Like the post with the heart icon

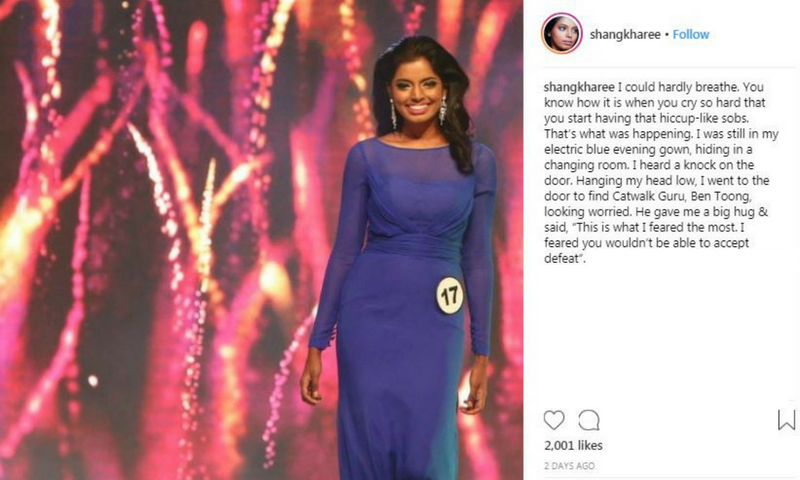coord(554,420)
